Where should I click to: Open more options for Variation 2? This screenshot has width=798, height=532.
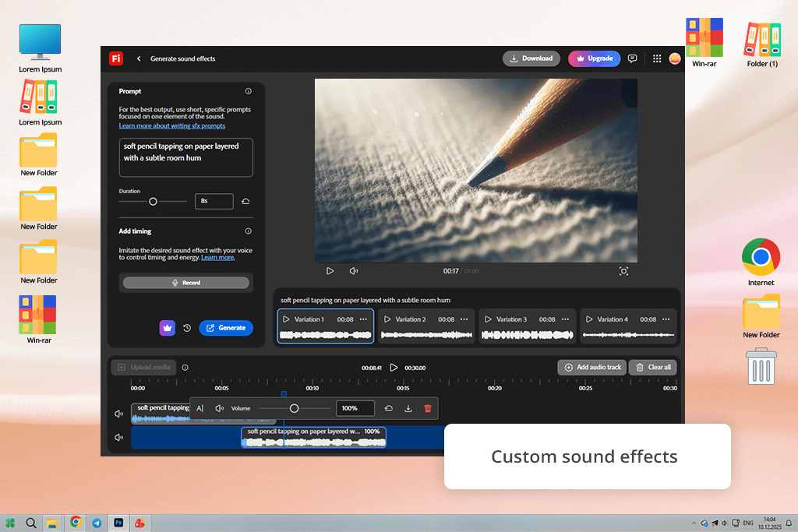pos(464,319)
